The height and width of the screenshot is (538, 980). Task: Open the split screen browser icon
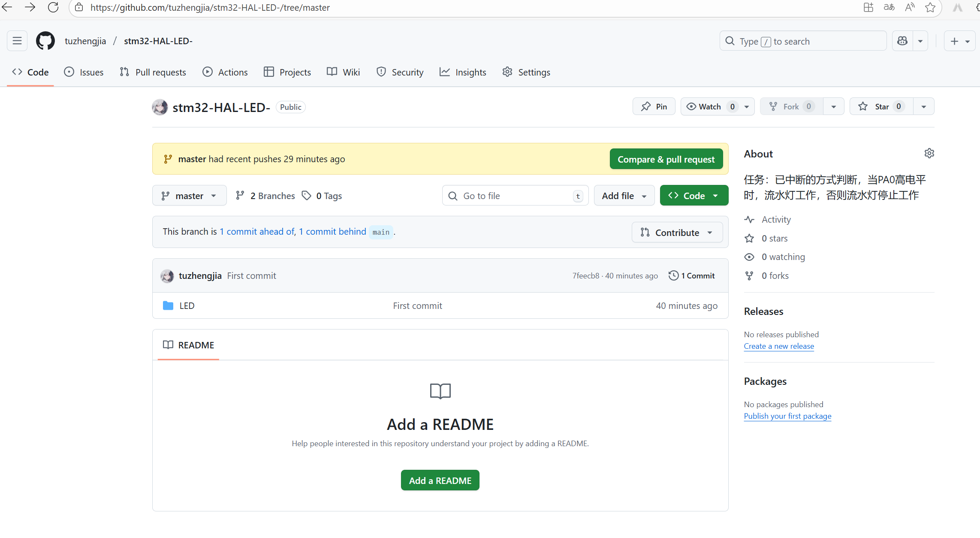868,7
